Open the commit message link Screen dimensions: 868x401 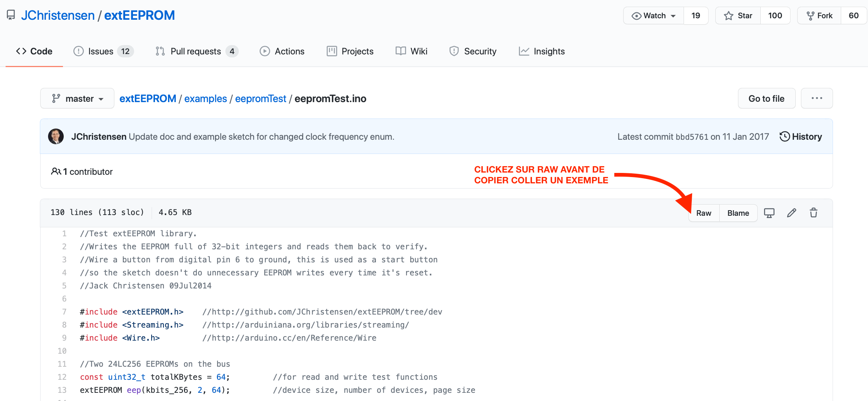[262, 137]
